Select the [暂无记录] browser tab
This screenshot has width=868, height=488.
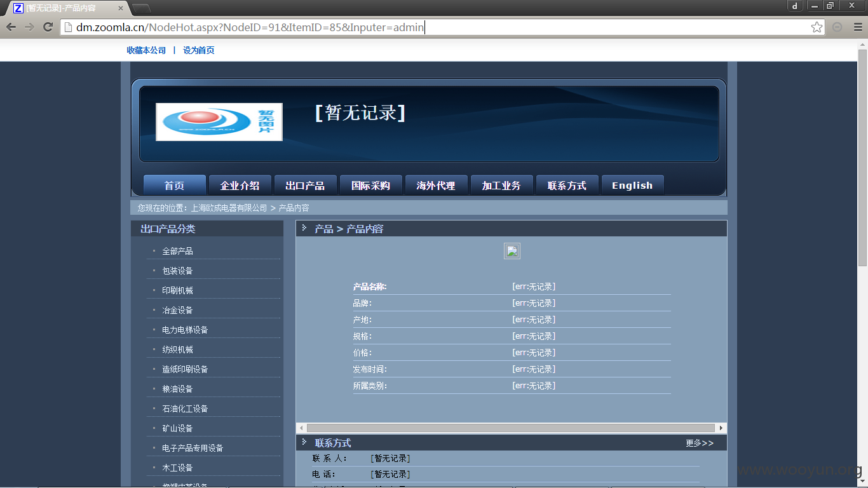coord(69,8)
